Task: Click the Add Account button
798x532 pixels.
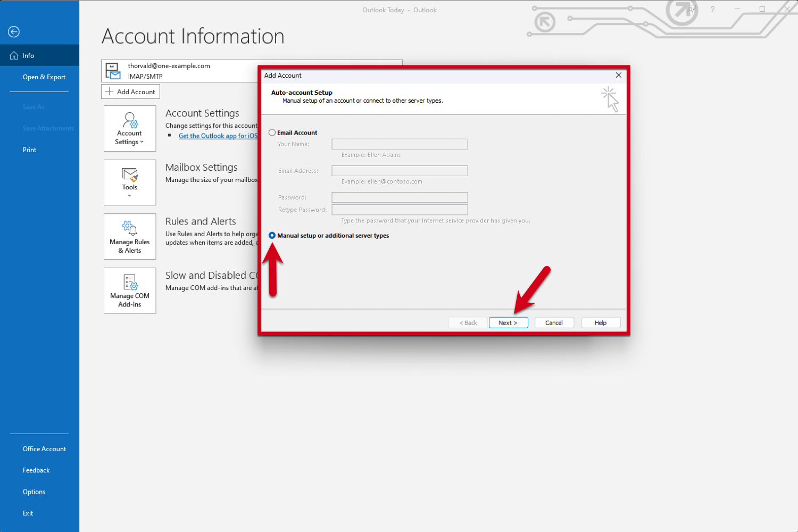Action: [130, 92]
